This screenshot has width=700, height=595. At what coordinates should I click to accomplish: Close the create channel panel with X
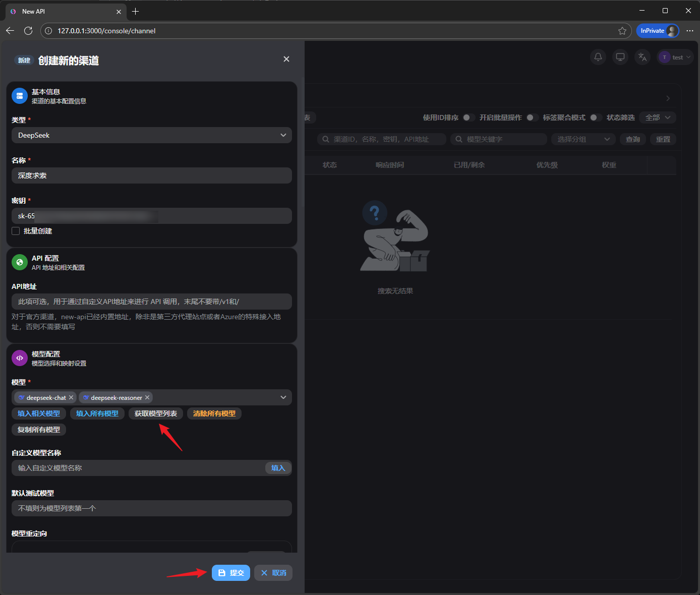[286, 59]
